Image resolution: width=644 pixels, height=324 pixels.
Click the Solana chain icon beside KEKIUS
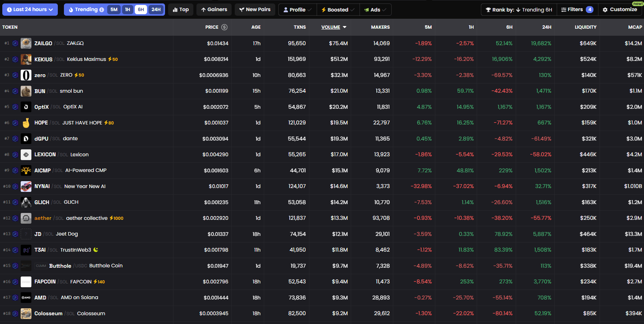tap(15, 59)
